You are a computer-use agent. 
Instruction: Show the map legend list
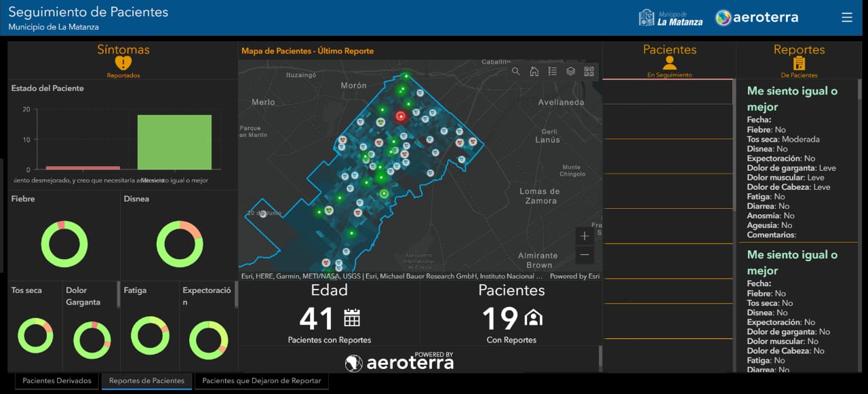pyautogui.click(x=553, y=71)
